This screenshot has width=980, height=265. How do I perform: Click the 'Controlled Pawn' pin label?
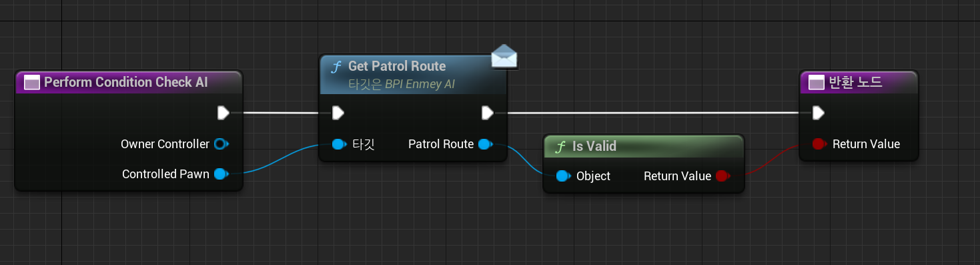[x=165, y=174]
